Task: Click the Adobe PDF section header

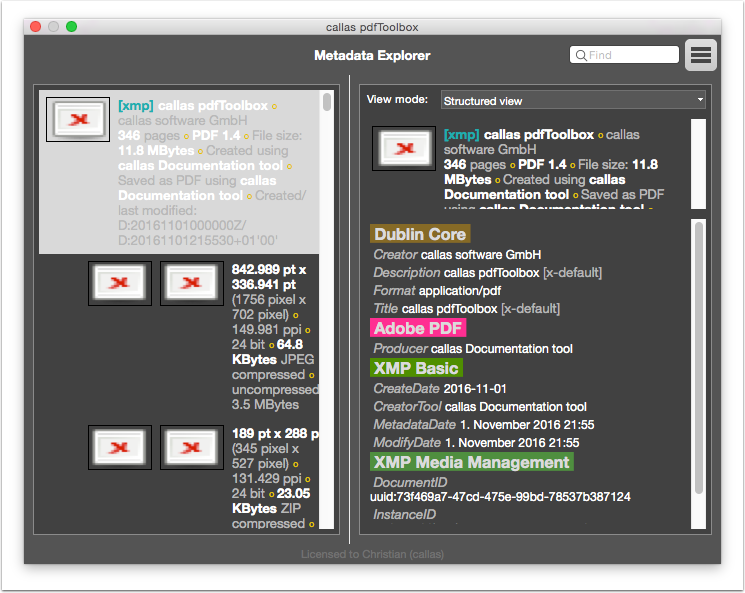Action: tap(418, 328)
